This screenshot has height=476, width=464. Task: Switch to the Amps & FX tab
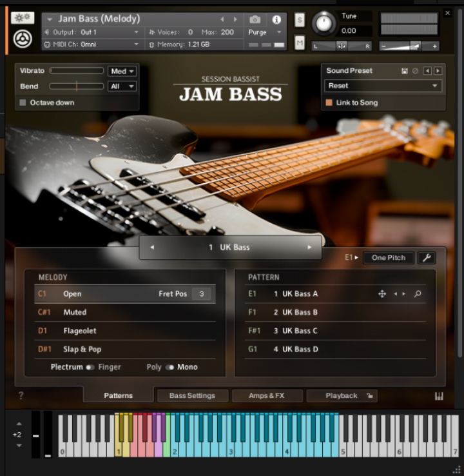point(267,395)
